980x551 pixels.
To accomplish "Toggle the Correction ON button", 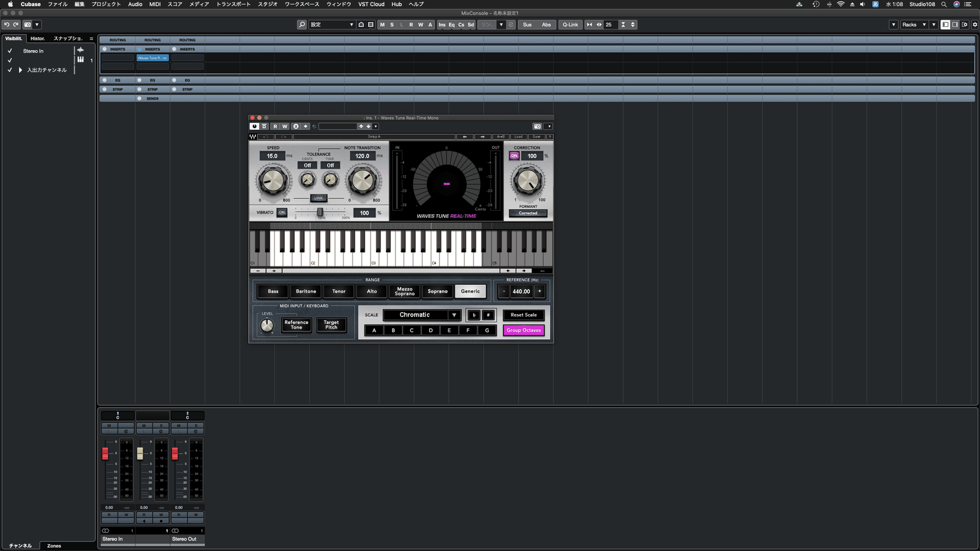I will click(514, 156).
